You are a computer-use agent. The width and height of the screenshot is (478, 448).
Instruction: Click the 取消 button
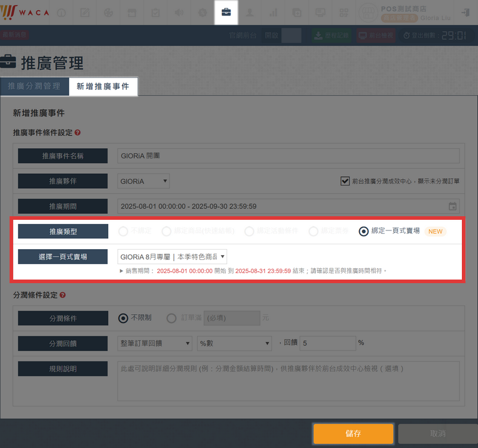click(438, 434)
